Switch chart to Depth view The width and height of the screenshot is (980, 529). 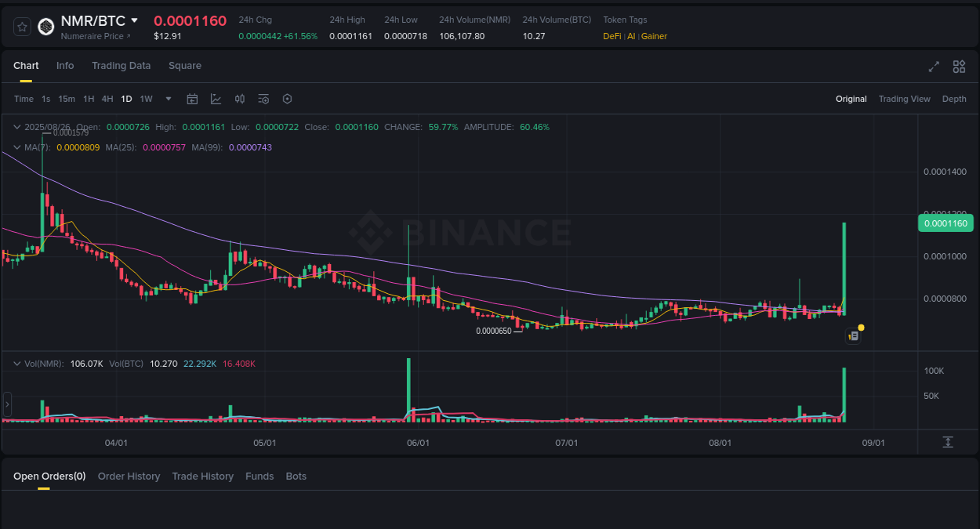954,99
